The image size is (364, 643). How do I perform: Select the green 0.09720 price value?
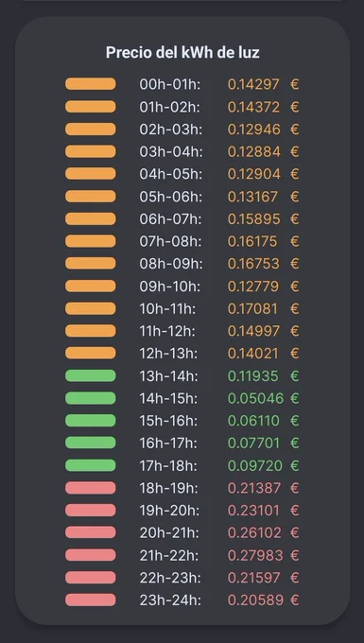(x=255, y=465)
